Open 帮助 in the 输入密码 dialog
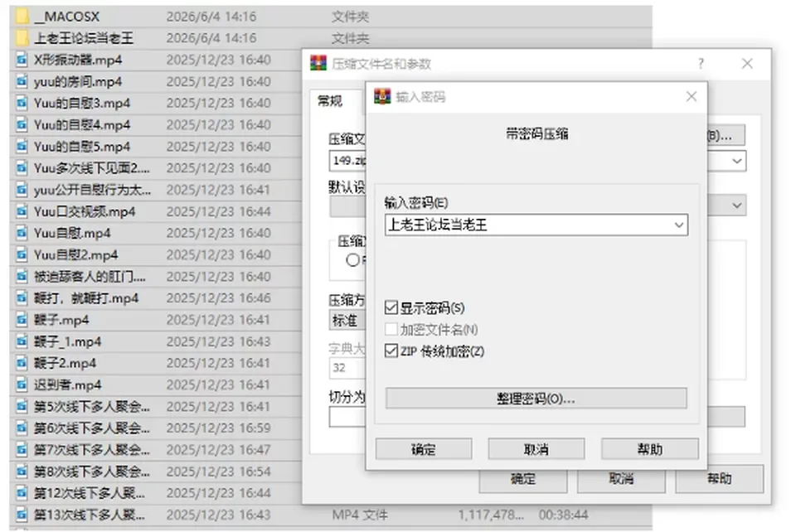This screenshot has height=532, width=796. pos(650,449)
